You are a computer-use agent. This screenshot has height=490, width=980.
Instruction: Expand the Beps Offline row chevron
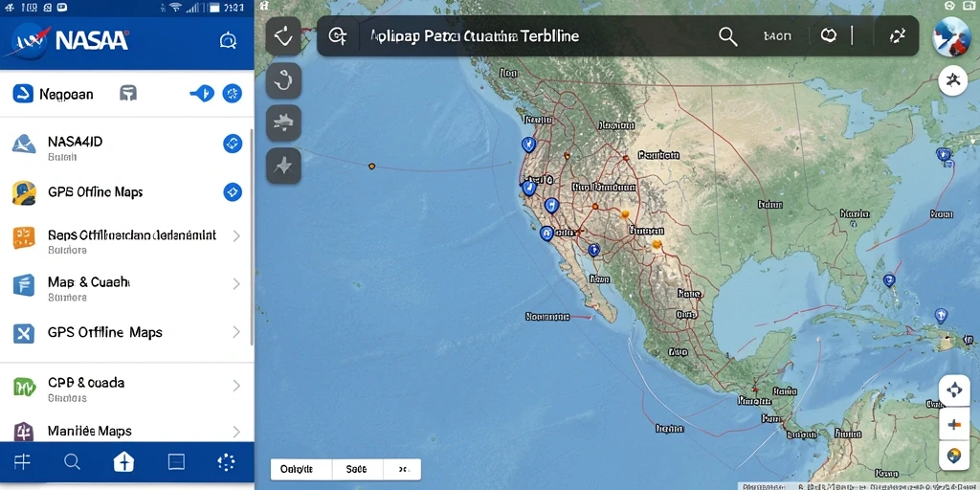[236, 236]
